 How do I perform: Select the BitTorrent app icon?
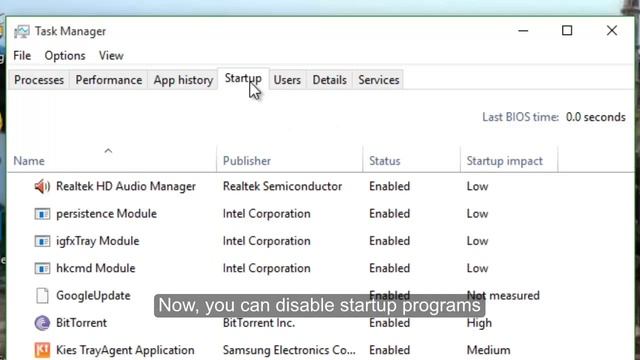42,323
